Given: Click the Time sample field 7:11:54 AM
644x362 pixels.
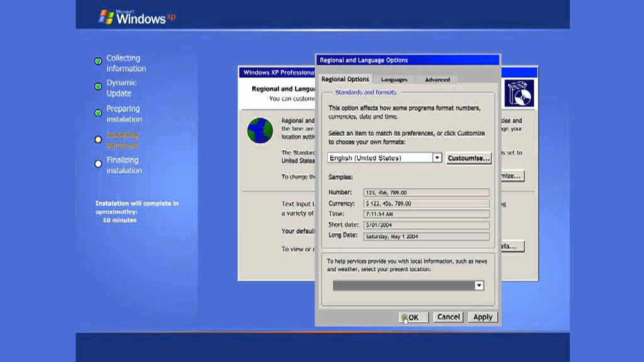Looking at the screenshot, I should pos(426,214).
